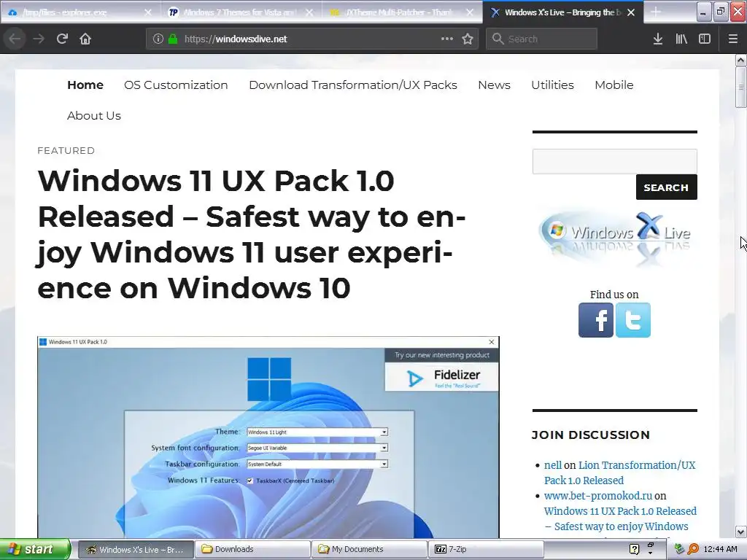The image size is (747, 560).
Task: Open a new tab with plus button
Action: (x=656, y=12)
